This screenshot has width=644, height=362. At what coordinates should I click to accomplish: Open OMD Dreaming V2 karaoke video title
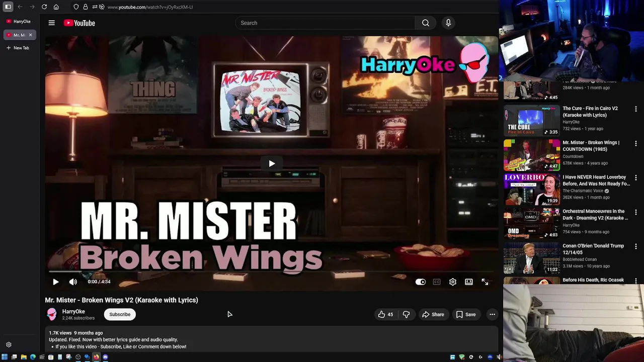click(x=595, y=215)
